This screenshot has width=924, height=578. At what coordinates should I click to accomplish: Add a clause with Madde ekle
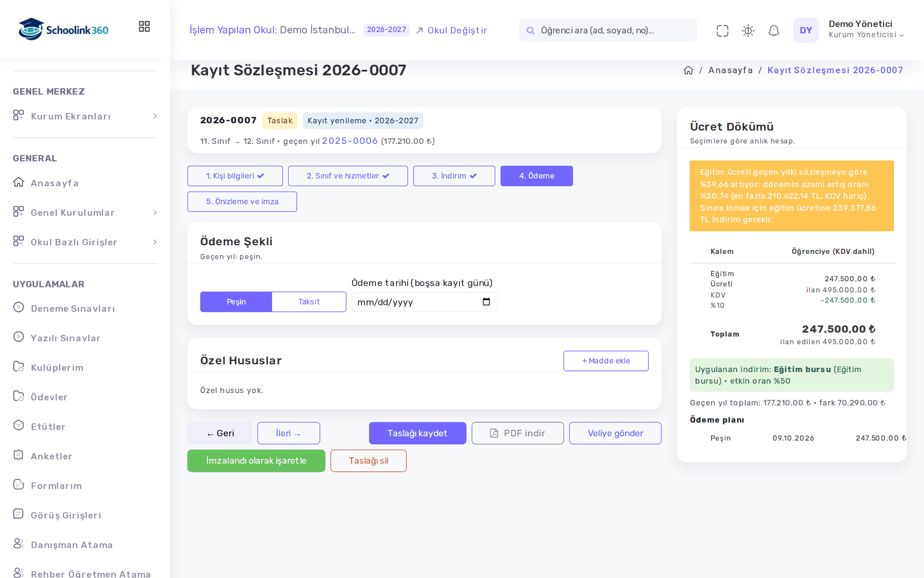coord(606,361)
